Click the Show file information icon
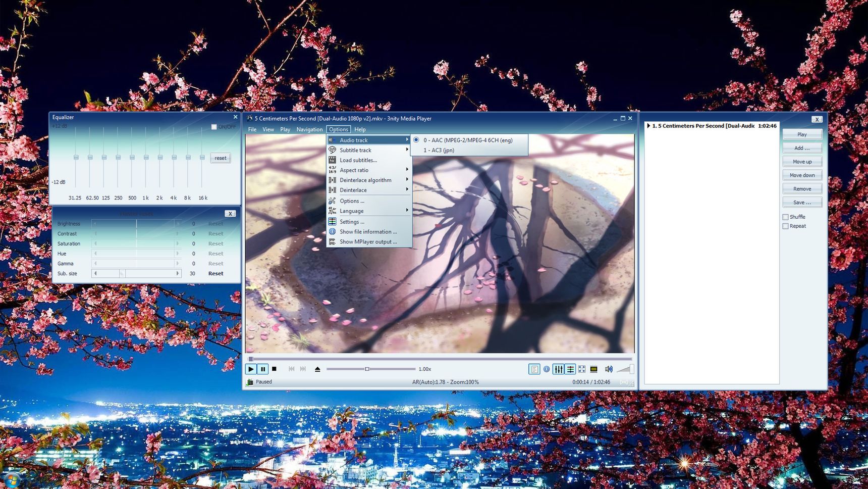The height and width of the screenshot is (489, 868). pos(332,231)
